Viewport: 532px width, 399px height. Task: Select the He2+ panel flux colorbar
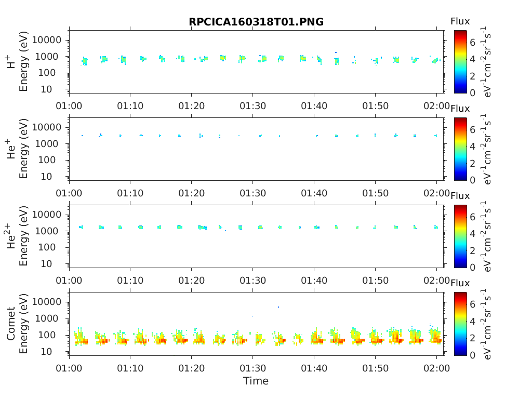[x=460, y=236]
